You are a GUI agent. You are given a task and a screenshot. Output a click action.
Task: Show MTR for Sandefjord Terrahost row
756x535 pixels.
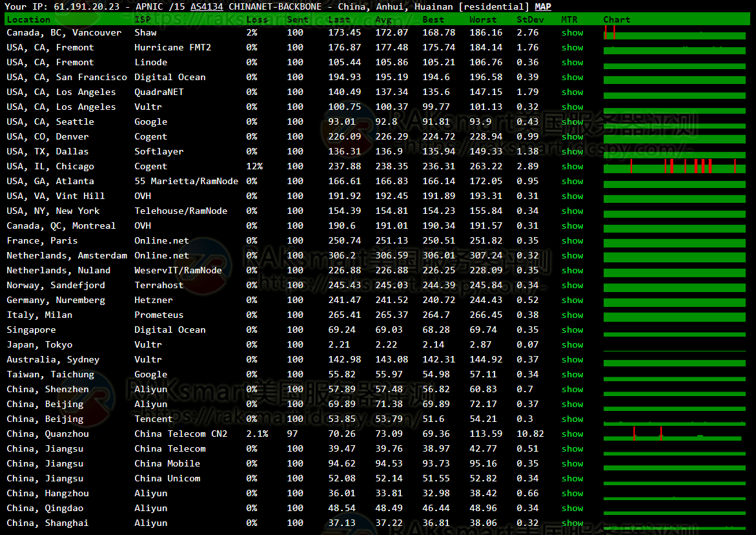coord(572,286)
